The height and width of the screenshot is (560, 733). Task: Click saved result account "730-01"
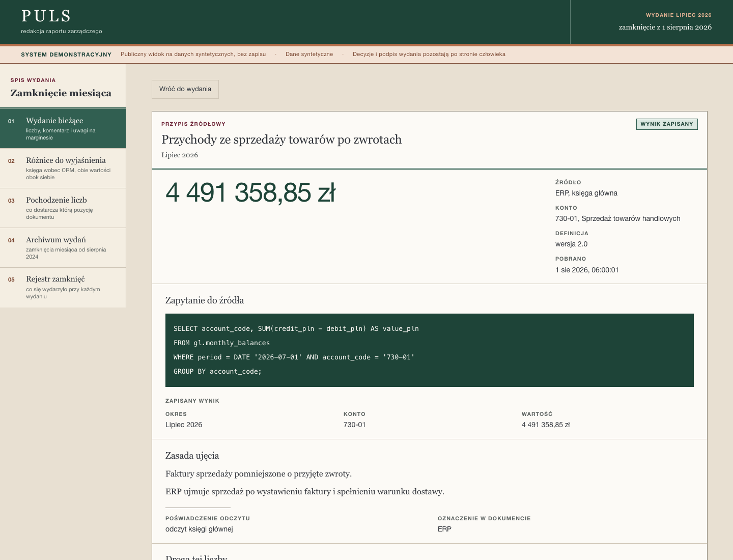click(354, 425)
